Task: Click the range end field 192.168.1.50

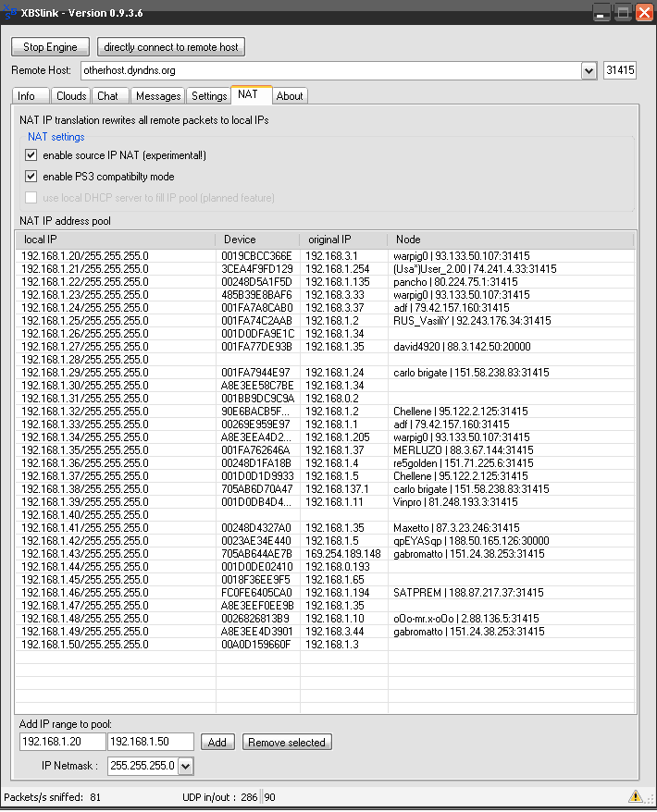Action: point(150,742)
